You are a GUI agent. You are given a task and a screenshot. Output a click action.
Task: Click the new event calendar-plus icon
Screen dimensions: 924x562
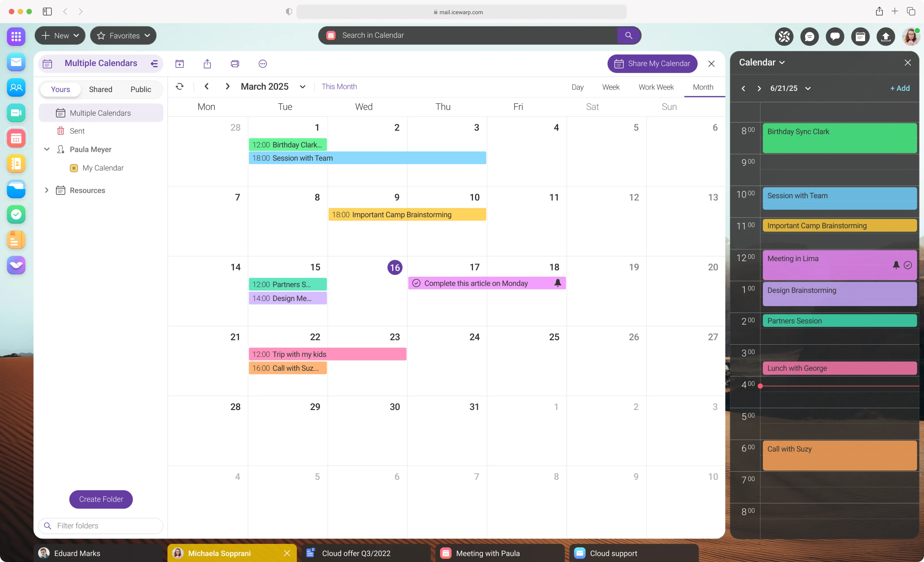pyautogui.click(x=180, y=64)
